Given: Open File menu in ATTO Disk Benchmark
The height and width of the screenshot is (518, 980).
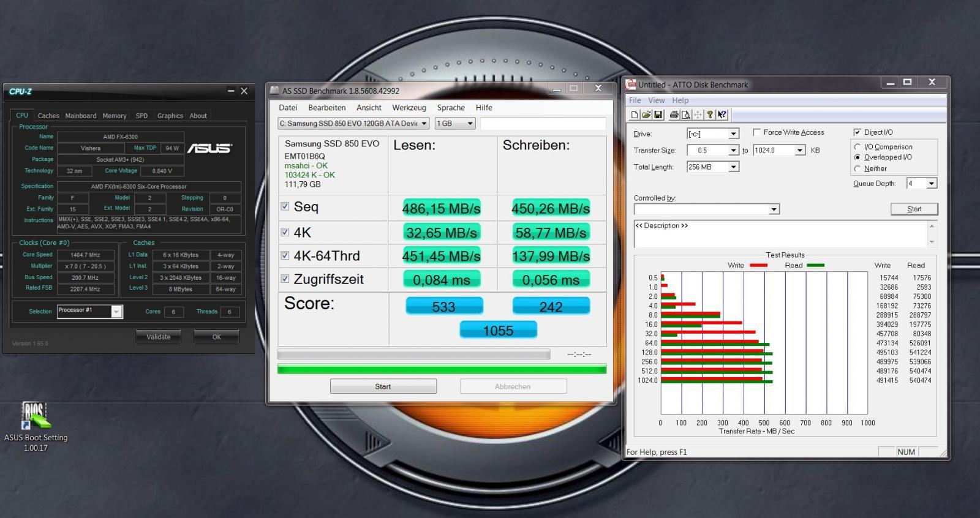Looking at the screenshot, I should pos(635,100).
